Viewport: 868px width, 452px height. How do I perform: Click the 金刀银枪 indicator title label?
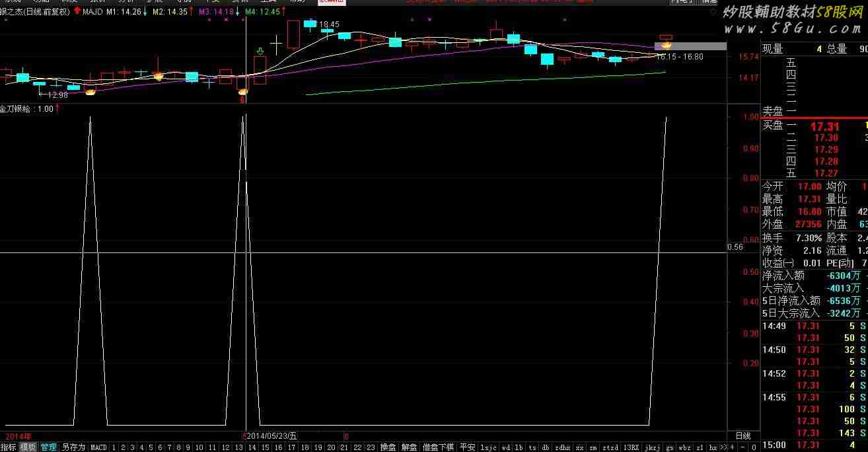[17, 109]
